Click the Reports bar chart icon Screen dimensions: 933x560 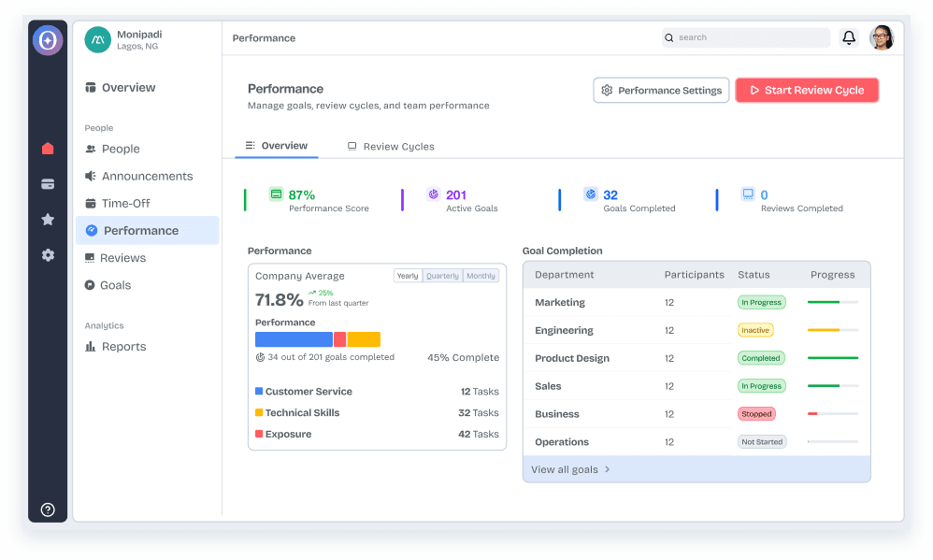pyautogui.click(x=91, y=346)
